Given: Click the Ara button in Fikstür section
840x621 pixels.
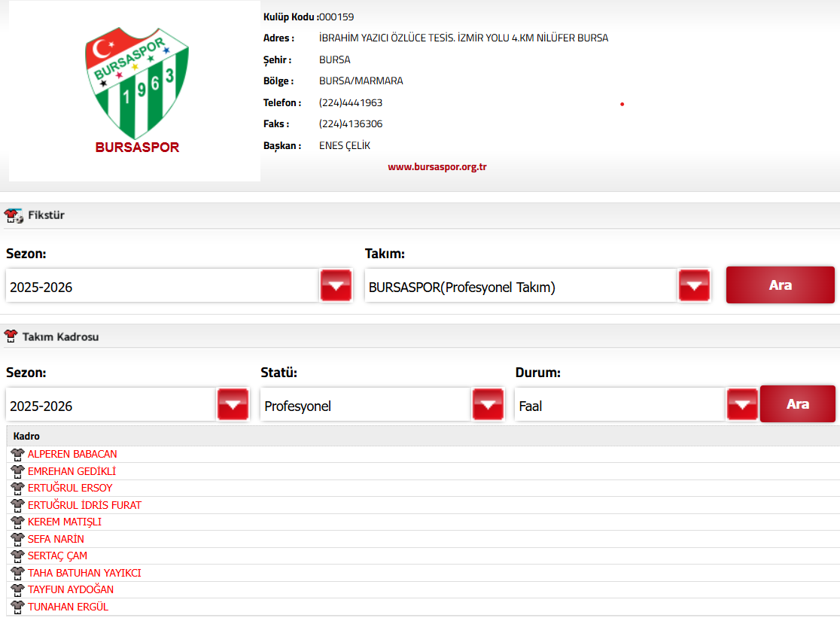Looking at the screenshot, I should point(780,285).
